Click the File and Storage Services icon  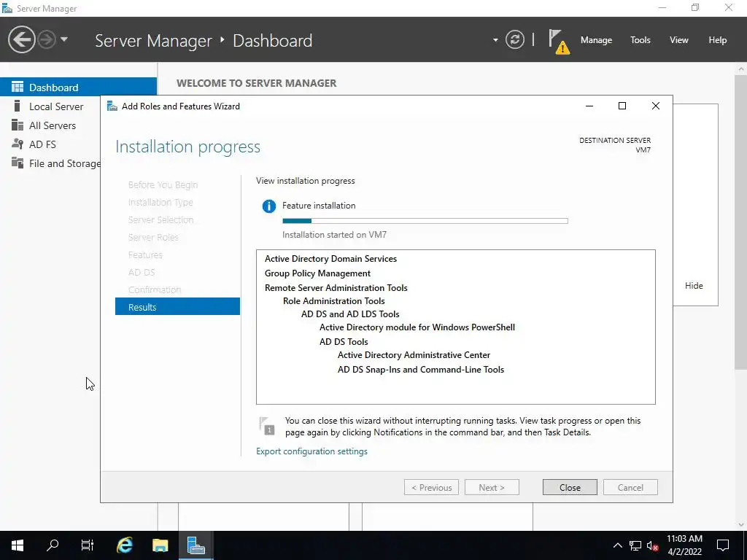18,163
